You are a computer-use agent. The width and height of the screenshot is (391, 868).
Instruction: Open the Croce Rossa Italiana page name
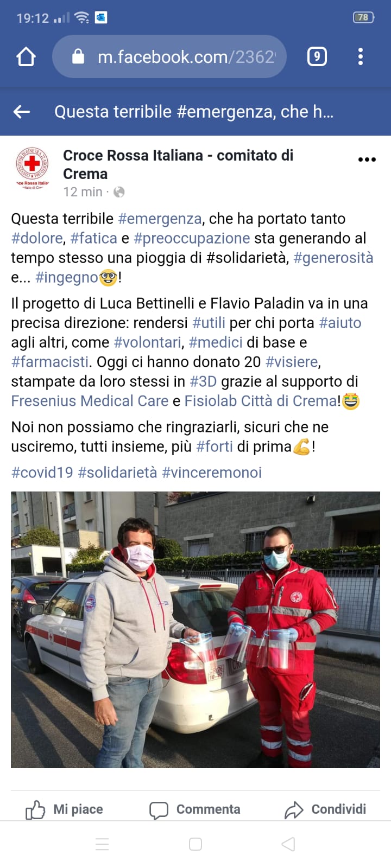tap(178, 164)
